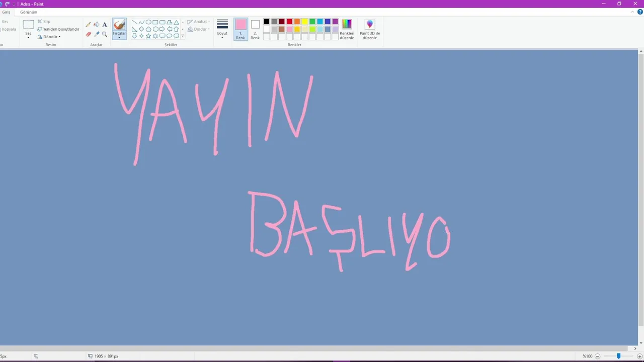Collapse the ribbon with the chevron
Image resolution: width=644 pixels, height=362 pixels.
click(633, 12)
